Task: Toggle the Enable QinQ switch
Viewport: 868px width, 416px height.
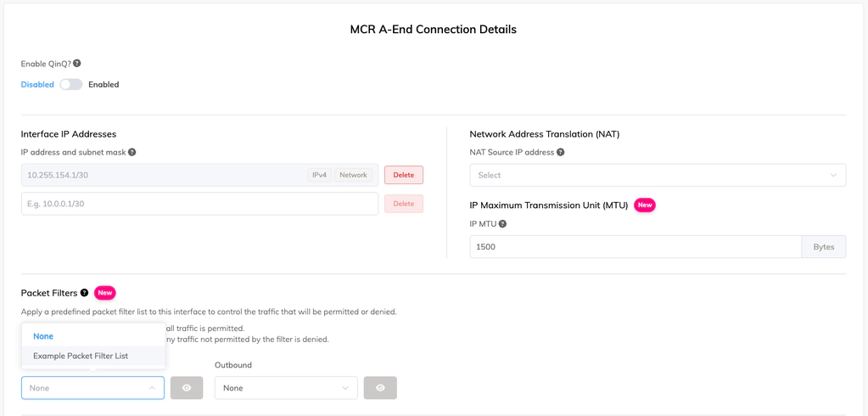Action: pyautogui.click(x=71, y=85)
